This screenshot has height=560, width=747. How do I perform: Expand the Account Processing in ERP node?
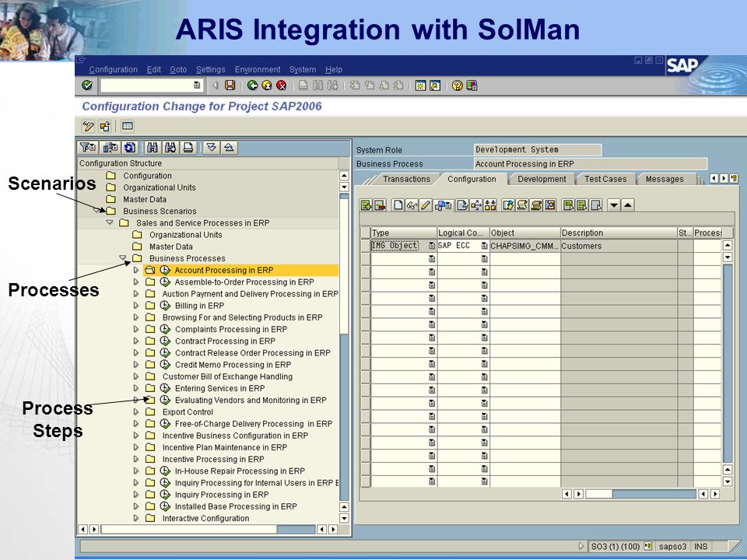click(x=135, y=270)
